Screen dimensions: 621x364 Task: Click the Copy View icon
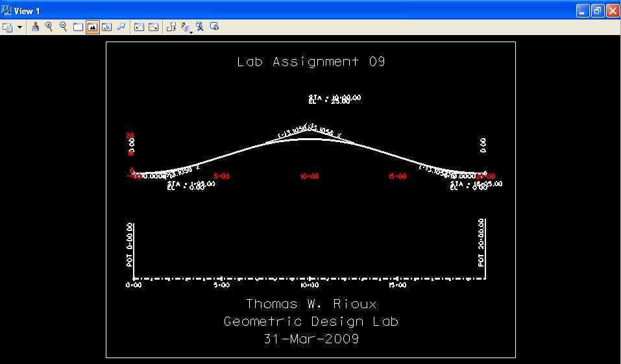(171, 27)
